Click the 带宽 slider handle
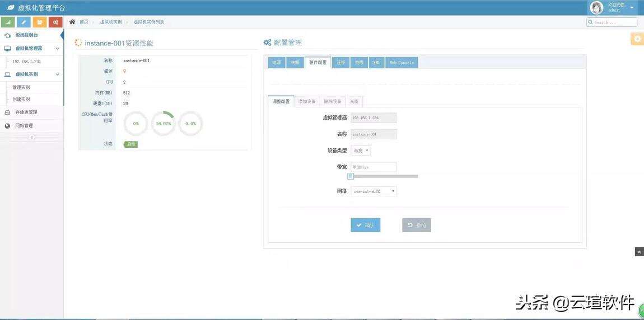644x320 pixels. [351, 176]
